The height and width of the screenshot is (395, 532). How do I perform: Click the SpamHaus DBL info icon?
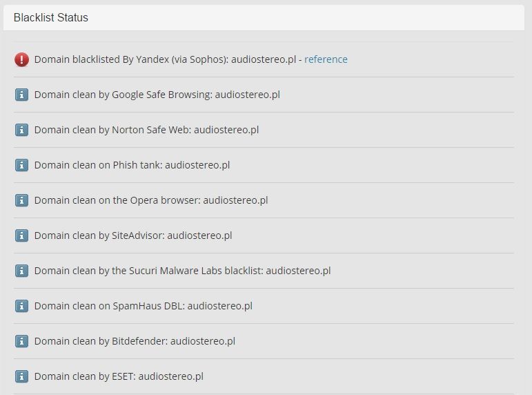point(21,306)
